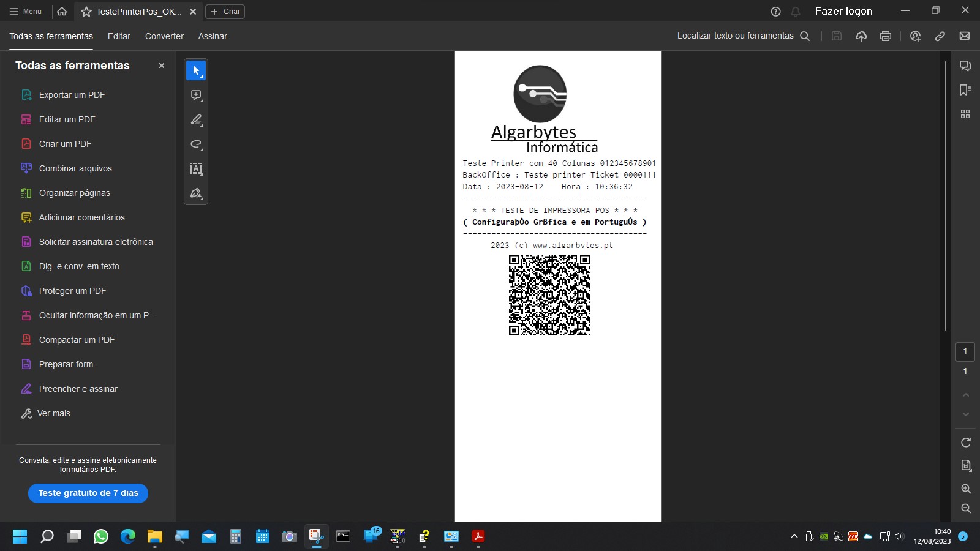980x551 pixels.
Task: Open the comments panel on right
Action: pyautogui.click(x=965, y=66)
